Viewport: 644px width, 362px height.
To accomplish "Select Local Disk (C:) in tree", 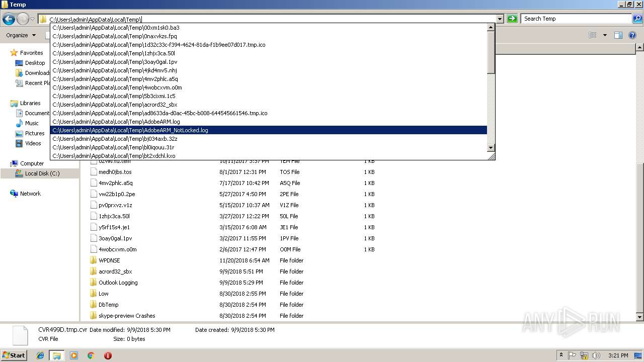I will coord(42,173).
